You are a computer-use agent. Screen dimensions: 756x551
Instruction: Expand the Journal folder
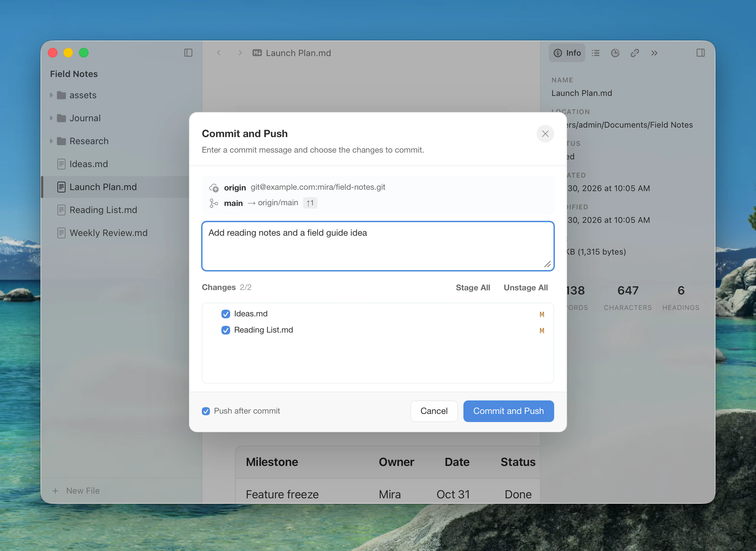(51, 118)
